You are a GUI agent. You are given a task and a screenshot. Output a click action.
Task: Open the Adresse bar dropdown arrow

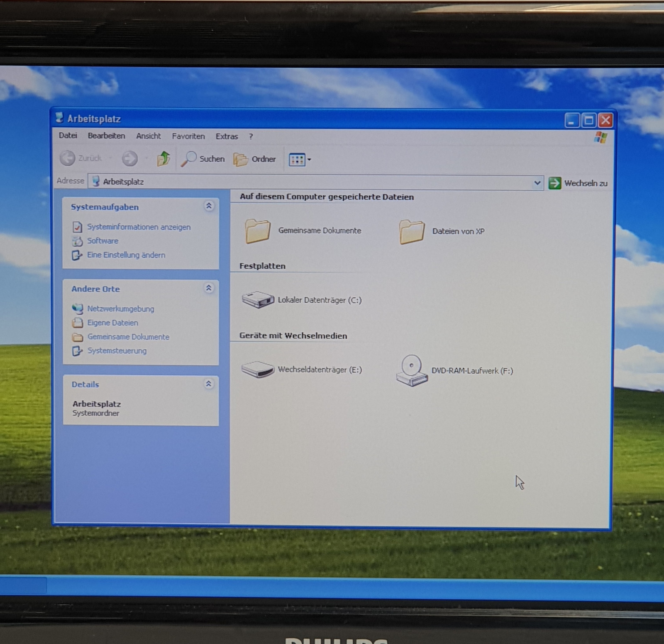(x=537, y=182)
